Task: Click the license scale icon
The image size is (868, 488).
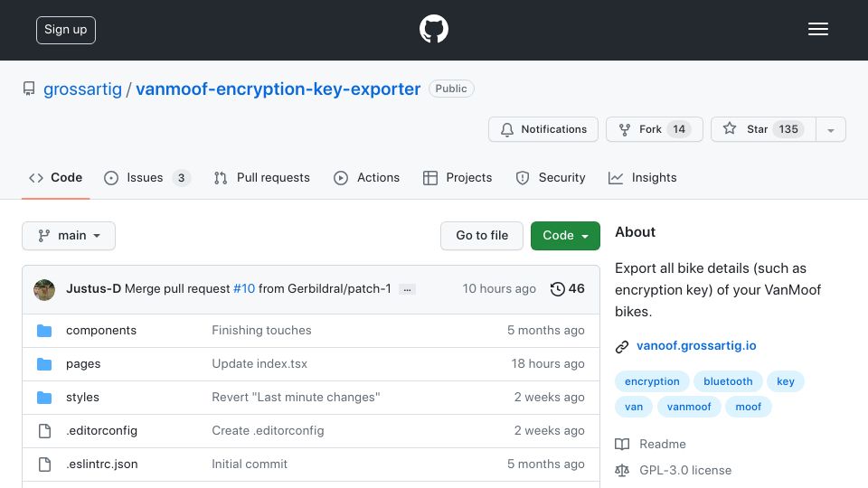Action: 622,470
